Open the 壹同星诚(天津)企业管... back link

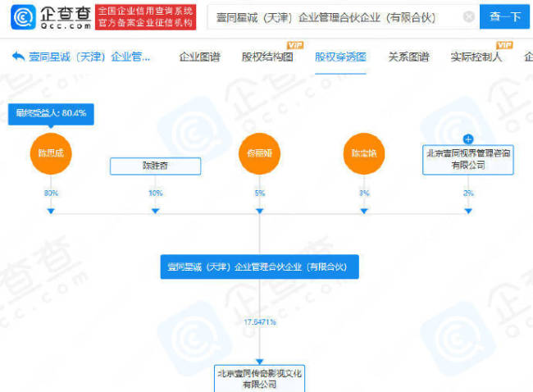tap(89, 57)
